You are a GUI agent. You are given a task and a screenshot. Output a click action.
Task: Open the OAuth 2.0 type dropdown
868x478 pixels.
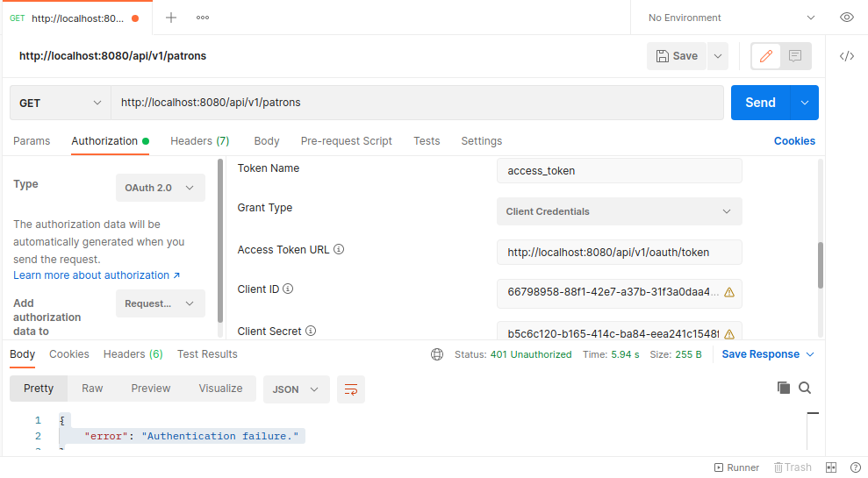(x=161, y=188)
